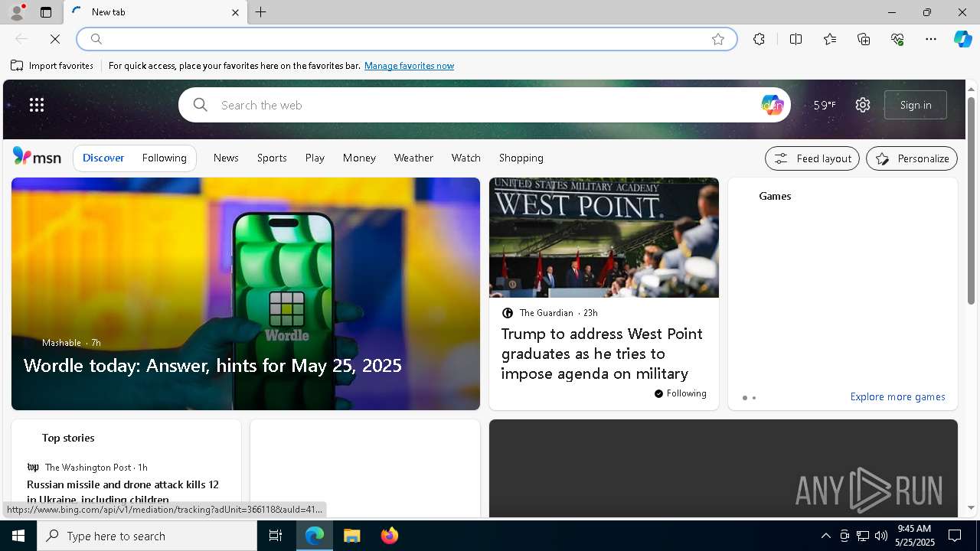This screenshot has width=980, height=551.
Task: Click the back navigation arrow
Action: click(x=21, y=39)
